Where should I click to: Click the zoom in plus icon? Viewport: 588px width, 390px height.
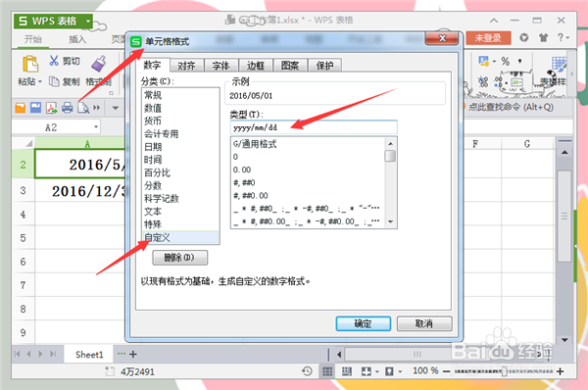pos(561,371)
